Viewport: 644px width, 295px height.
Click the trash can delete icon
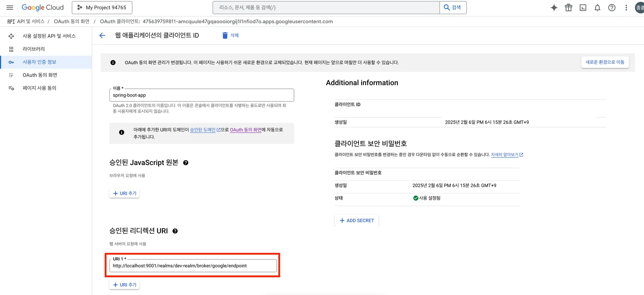[x=225, y=35]
